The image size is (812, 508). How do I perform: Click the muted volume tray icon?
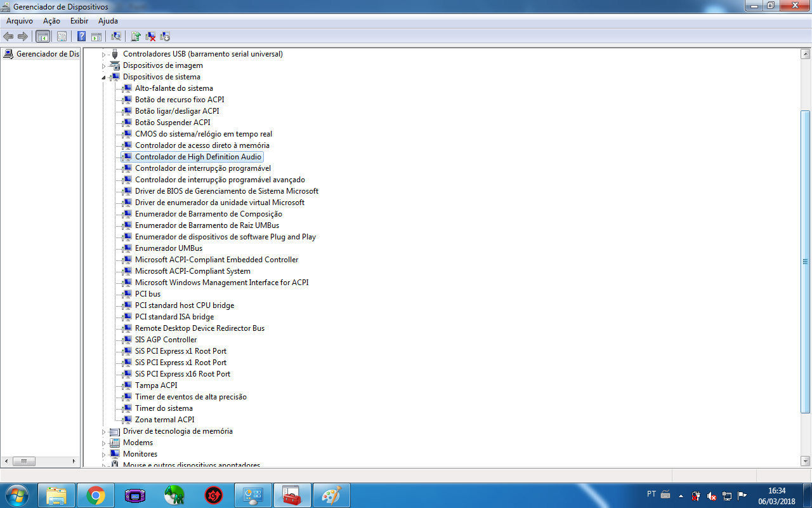click(712, 495)
